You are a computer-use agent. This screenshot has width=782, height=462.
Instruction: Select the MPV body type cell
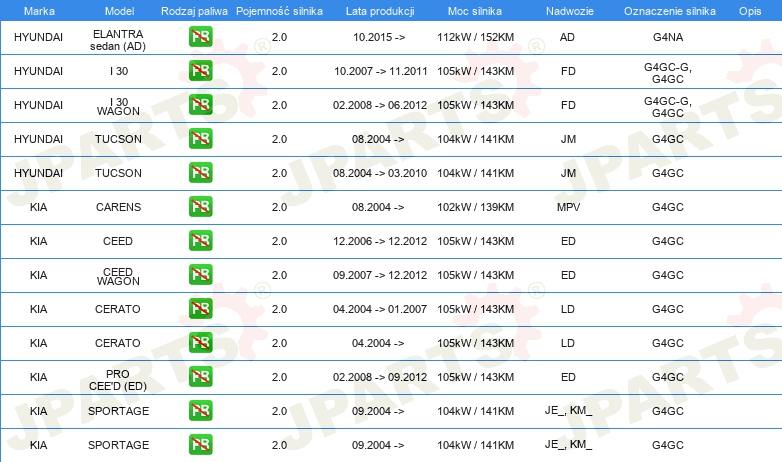(x=568, y=207)
